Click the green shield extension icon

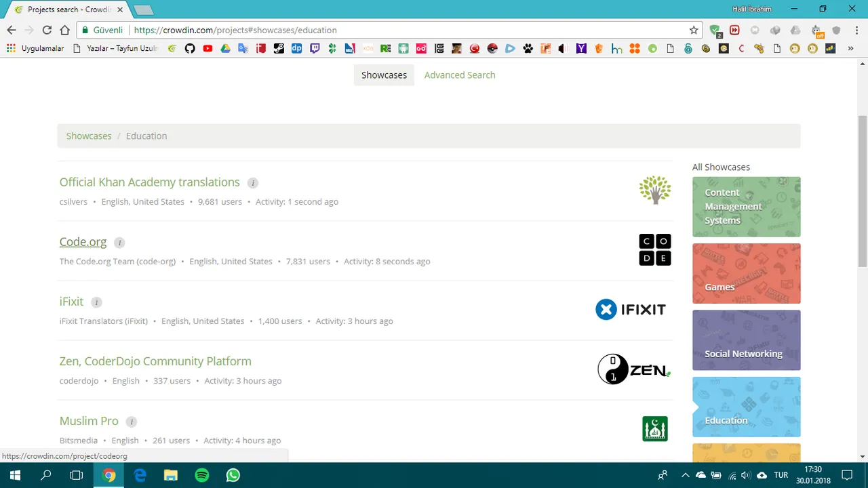click(x=715, y=30)
